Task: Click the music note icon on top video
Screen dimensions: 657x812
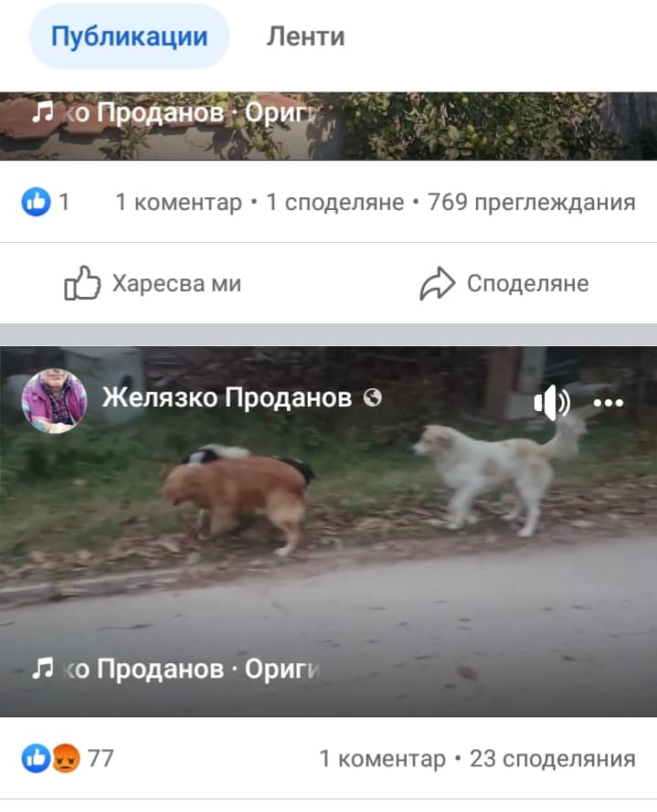Action: coord(42,111)
